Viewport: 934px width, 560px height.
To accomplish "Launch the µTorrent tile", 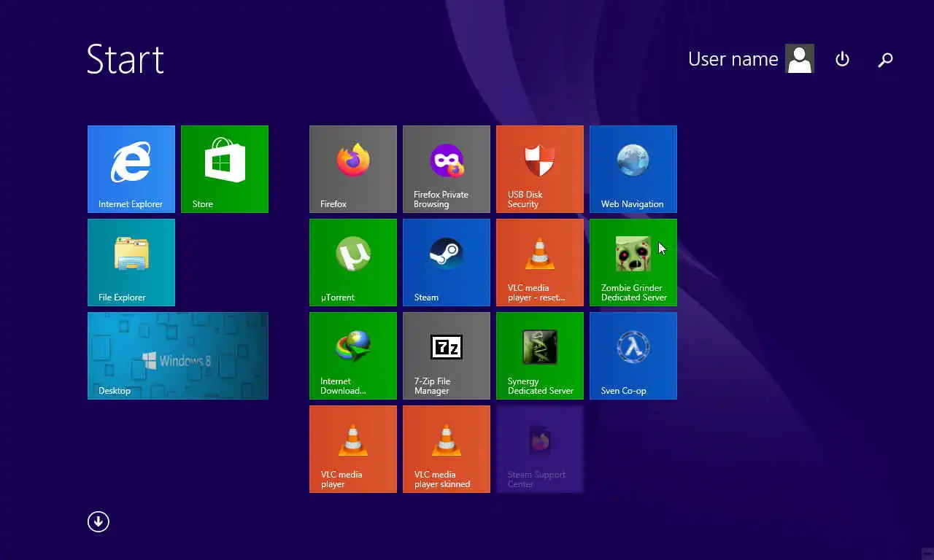I will [353, 262].
